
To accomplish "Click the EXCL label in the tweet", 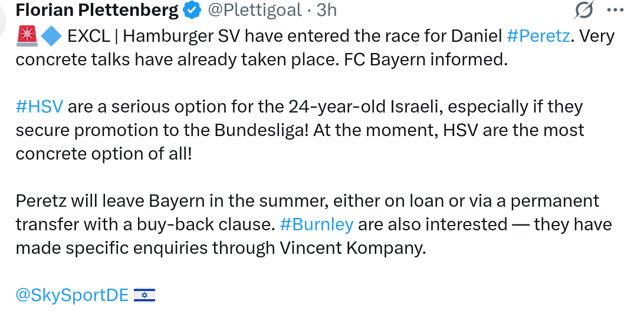I will tap(89, 37).
